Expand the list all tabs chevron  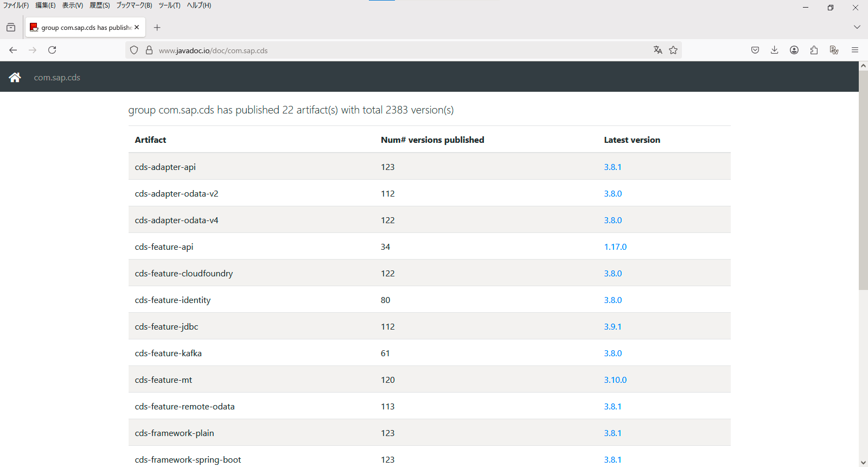(x=857, y=27)
